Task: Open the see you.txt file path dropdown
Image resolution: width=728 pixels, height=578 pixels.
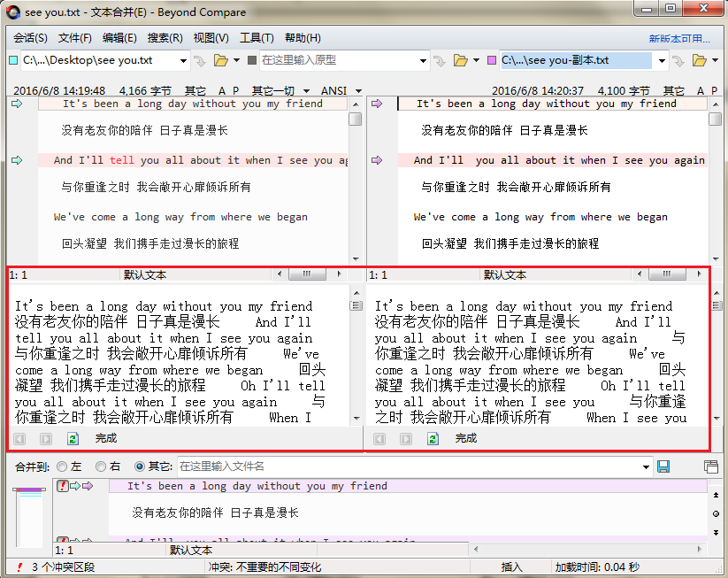Action: (184, 63)
